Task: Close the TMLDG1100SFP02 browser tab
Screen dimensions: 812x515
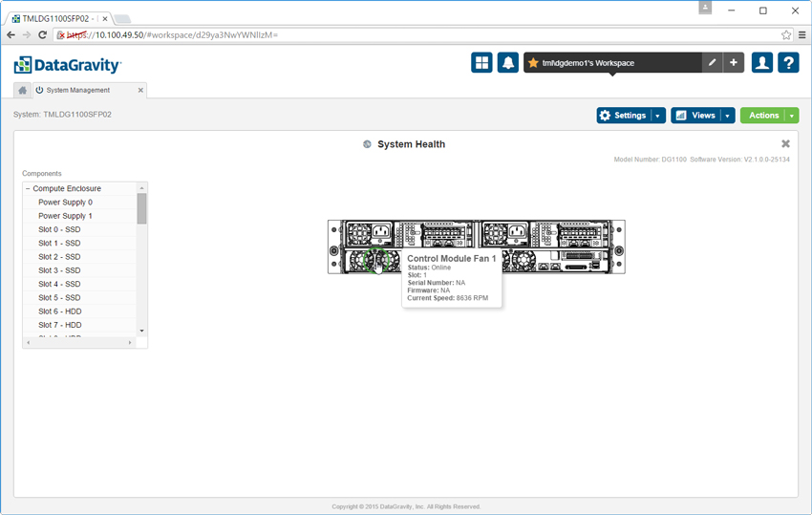Action: (x=105, y=19)
